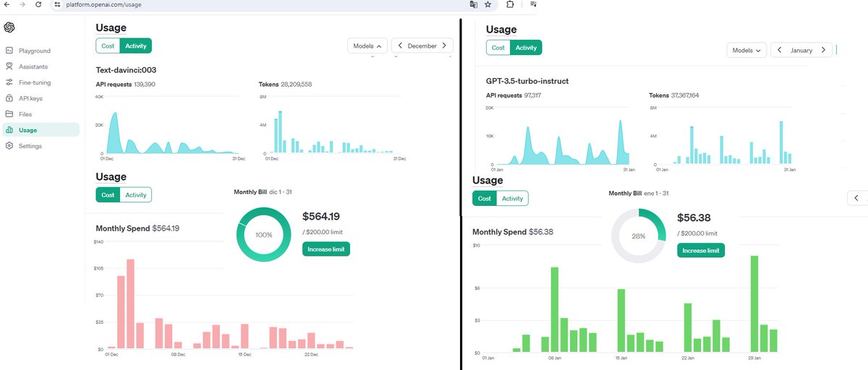
Task: Reload the page with the refresh icon
Action: [38, 4]
